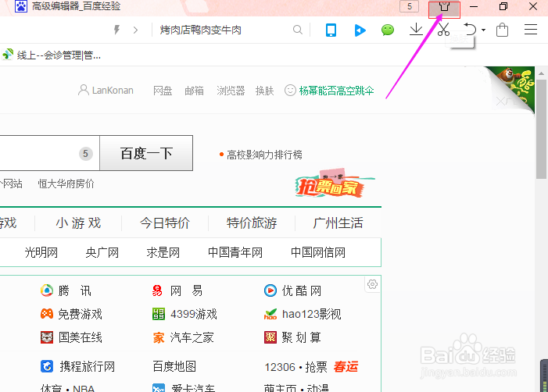Open the 优酷网 site link
Image resolution: width=548 pixels, height=392 pixels.
[302, 290]
